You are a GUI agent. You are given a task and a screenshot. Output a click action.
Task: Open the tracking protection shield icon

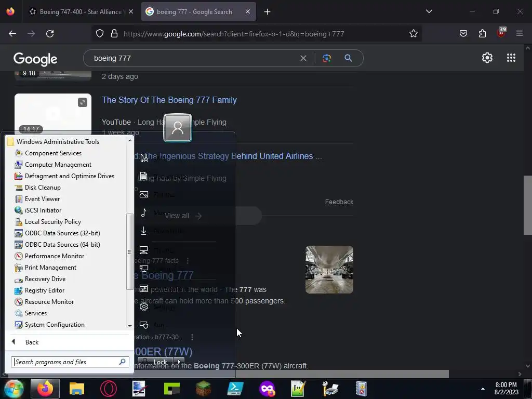click(x=99, y=34)
